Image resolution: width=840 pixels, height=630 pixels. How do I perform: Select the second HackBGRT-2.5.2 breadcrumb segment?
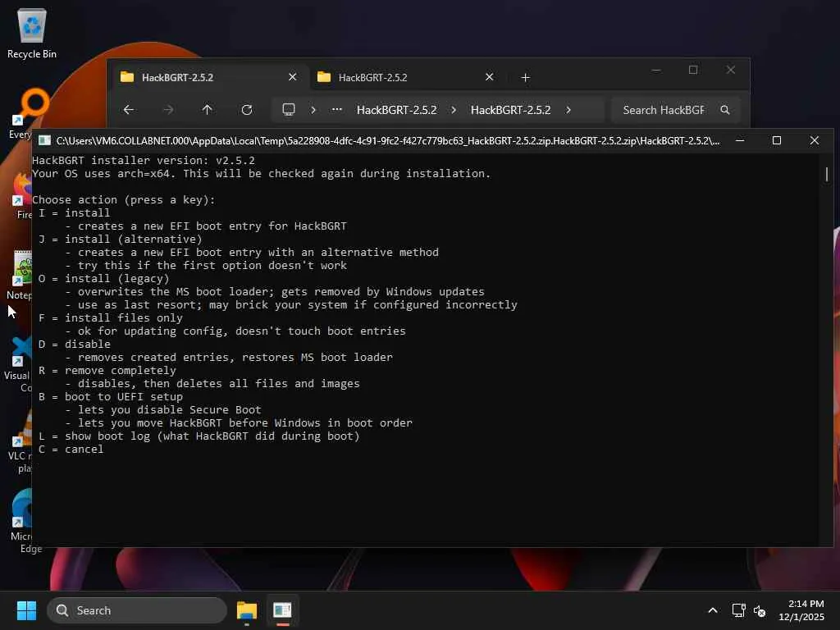510,110
